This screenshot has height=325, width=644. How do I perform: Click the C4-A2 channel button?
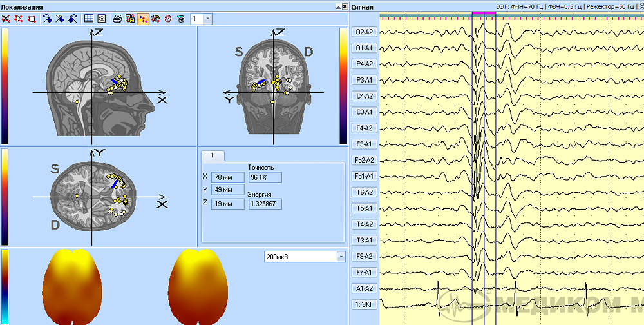coord(365,96)
